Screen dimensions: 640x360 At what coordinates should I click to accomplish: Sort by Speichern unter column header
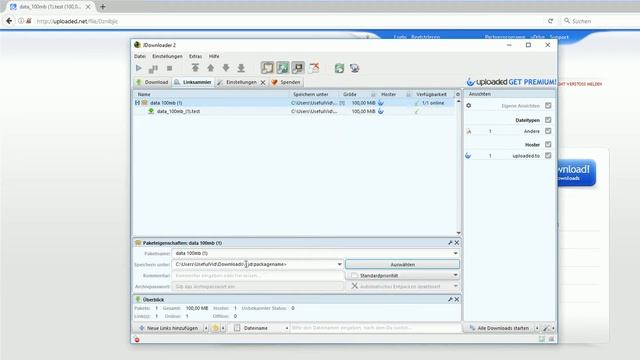pyautogui.click(x=313, y=94)
